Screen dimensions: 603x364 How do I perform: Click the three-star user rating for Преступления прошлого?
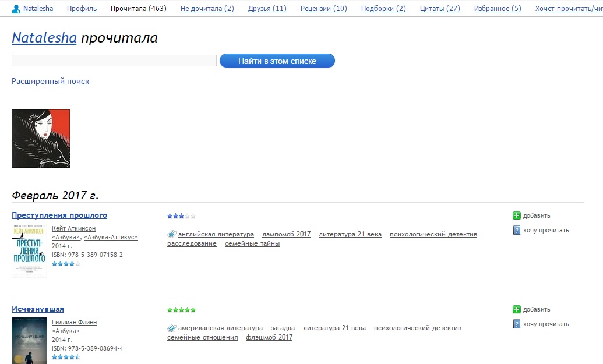[x=182, y=216]
